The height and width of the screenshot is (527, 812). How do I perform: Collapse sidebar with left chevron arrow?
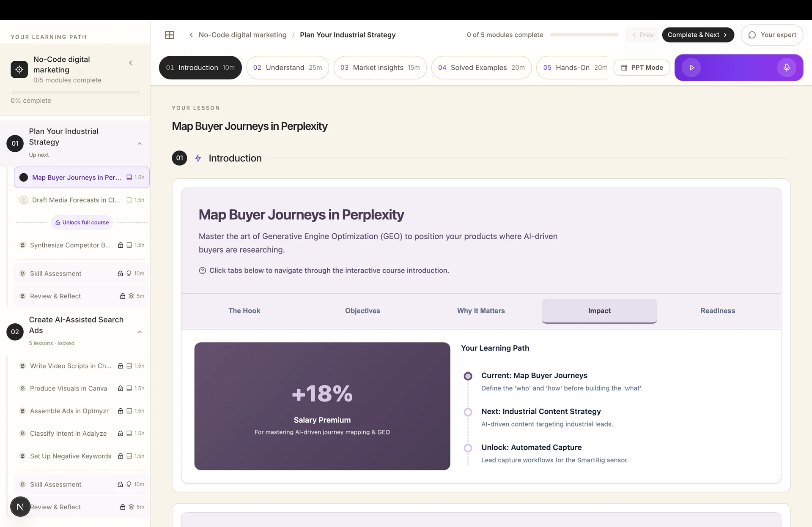131,63
